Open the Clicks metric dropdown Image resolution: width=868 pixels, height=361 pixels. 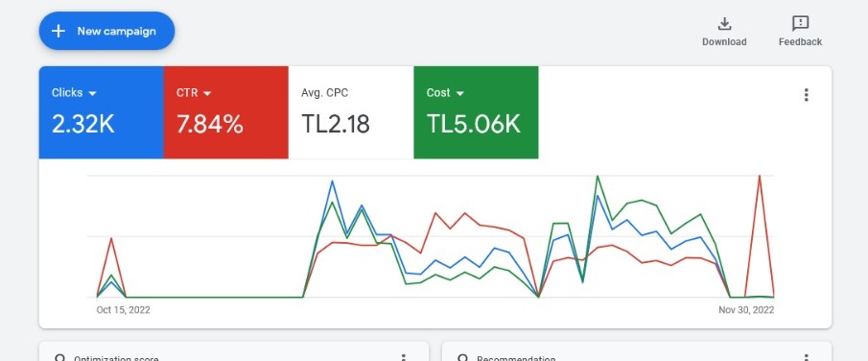pyautogui.click(x=74, y=92)
